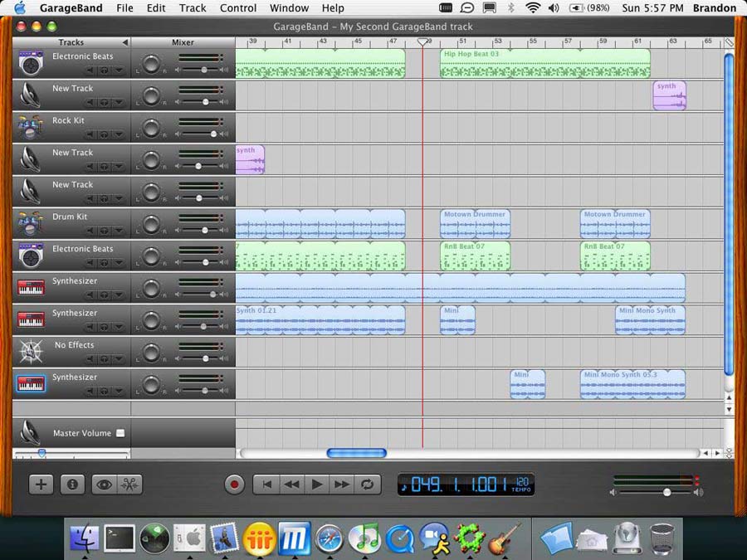Open Safari compass icon in the Dock
Viewport: 747px width, 560px height.
pos(329,538)
